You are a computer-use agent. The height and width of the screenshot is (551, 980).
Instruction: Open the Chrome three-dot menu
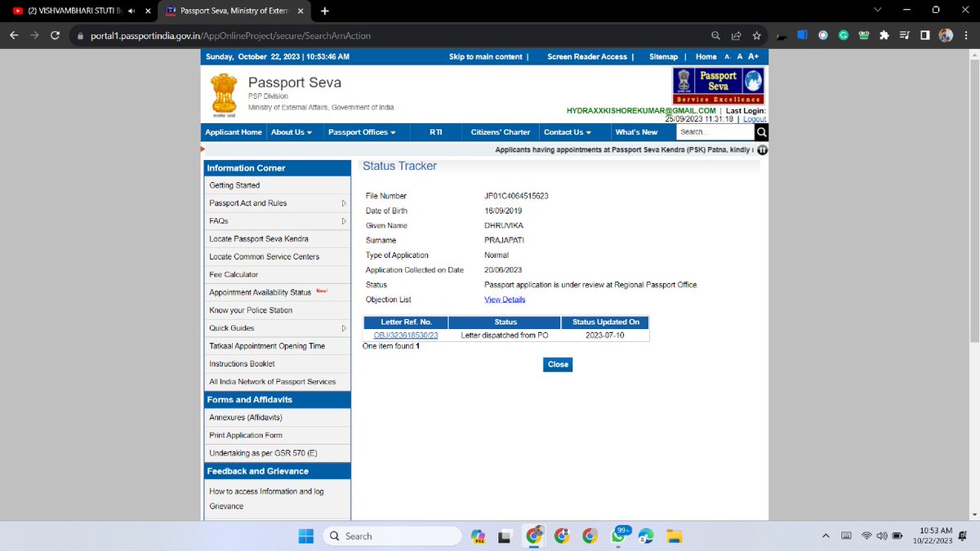tap(966, 36)
